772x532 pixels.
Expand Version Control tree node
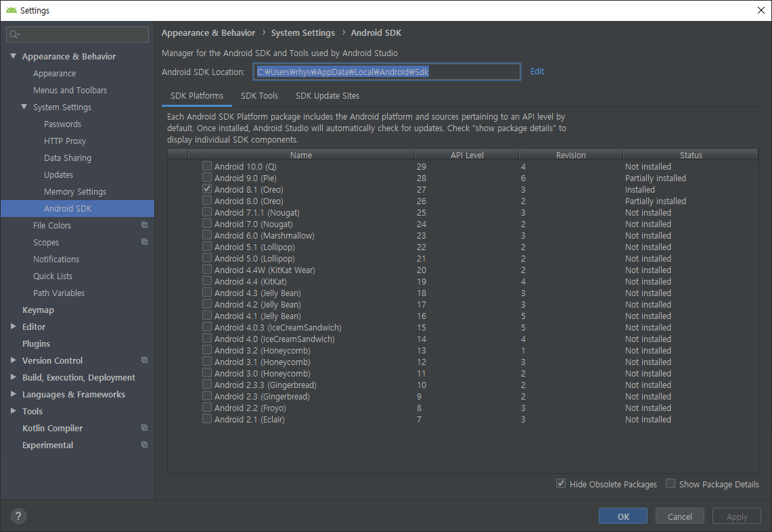(14, 360)
